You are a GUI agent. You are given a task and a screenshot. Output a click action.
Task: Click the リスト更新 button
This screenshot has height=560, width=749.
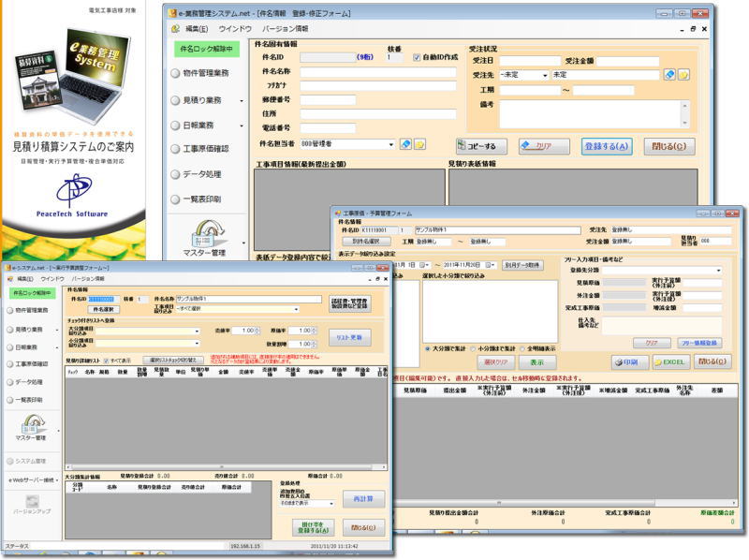[x=351, y=335]
